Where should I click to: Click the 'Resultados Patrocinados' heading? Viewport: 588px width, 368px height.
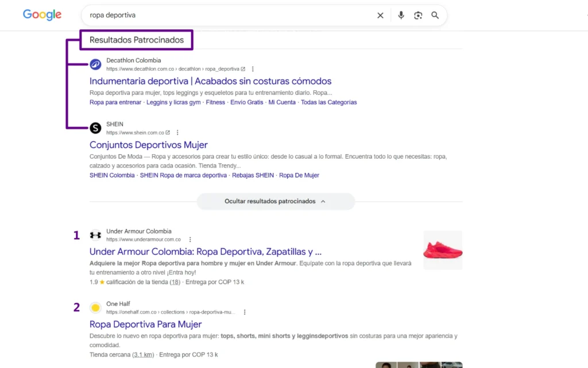tap(137, 40)
